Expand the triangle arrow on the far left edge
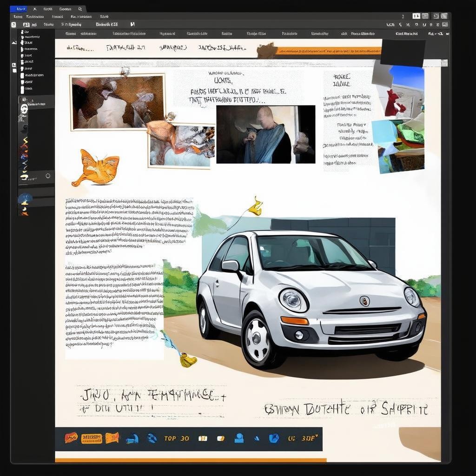This screenshot has width=476, height=476. [14, 42]
